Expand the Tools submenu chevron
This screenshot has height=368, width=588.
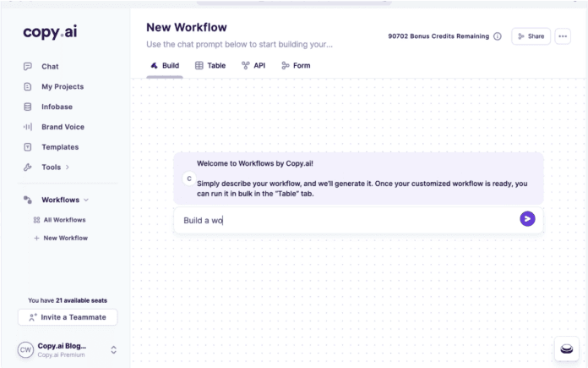coord(68,168)
